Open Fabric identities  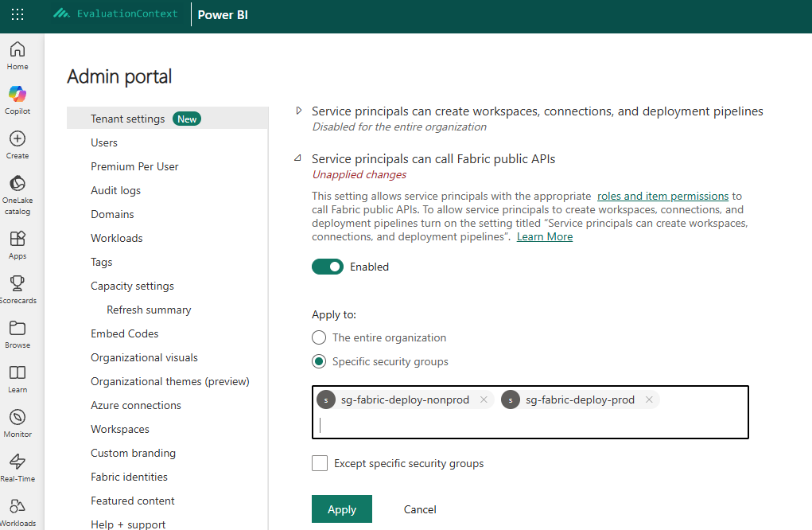pyautogui.click(x=129, y=477)
